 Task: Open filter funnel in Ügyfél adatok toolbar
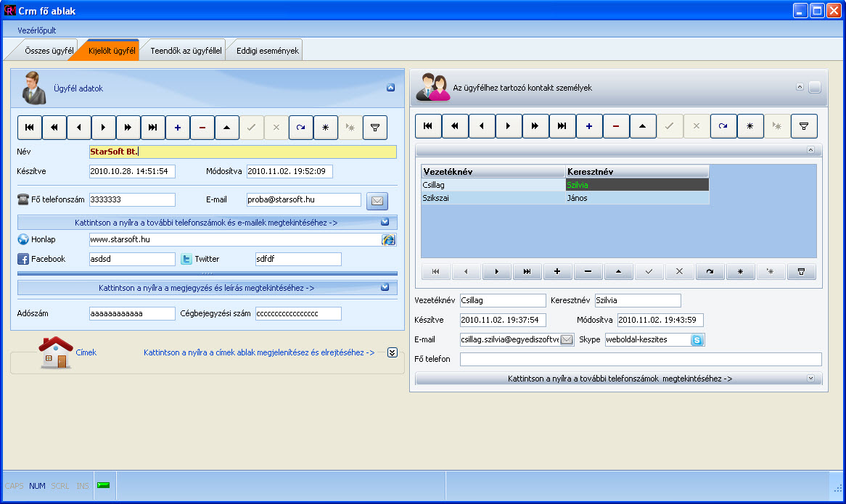tap(375, 128)
